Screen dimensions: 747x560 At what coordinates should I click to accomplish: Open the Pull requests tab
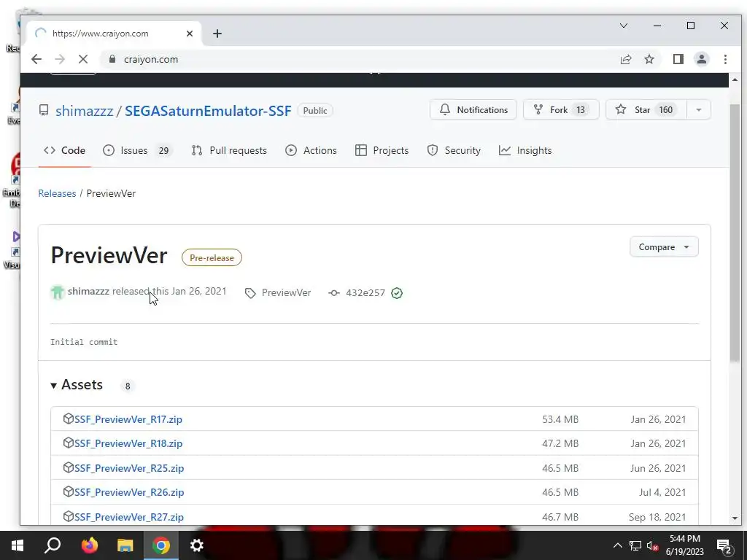click(229, 150)
